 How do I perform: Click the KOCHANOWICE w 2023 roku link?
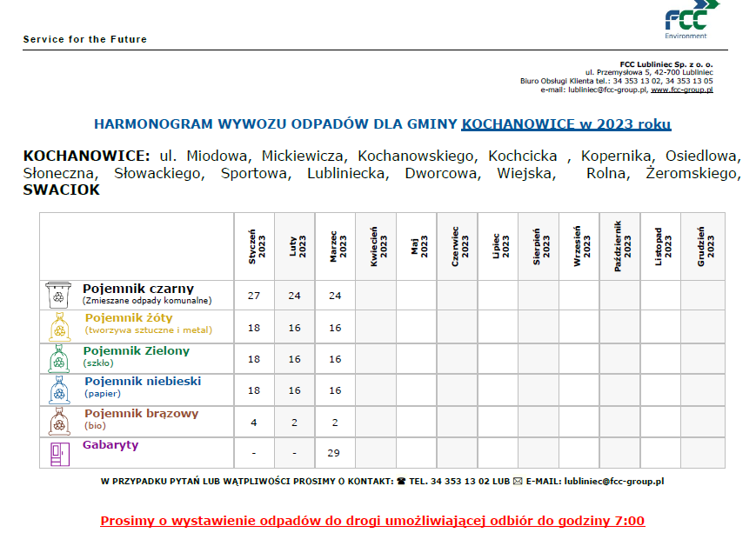tap(566, 124)
